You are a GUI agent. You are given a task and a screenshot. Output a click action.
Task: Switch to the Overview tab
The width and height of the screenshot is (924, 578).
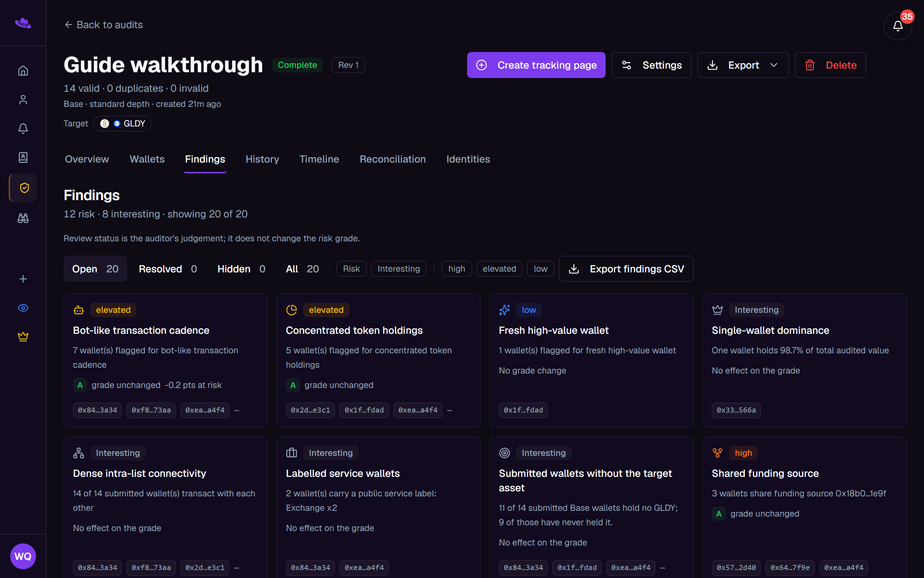coord(87,159)
